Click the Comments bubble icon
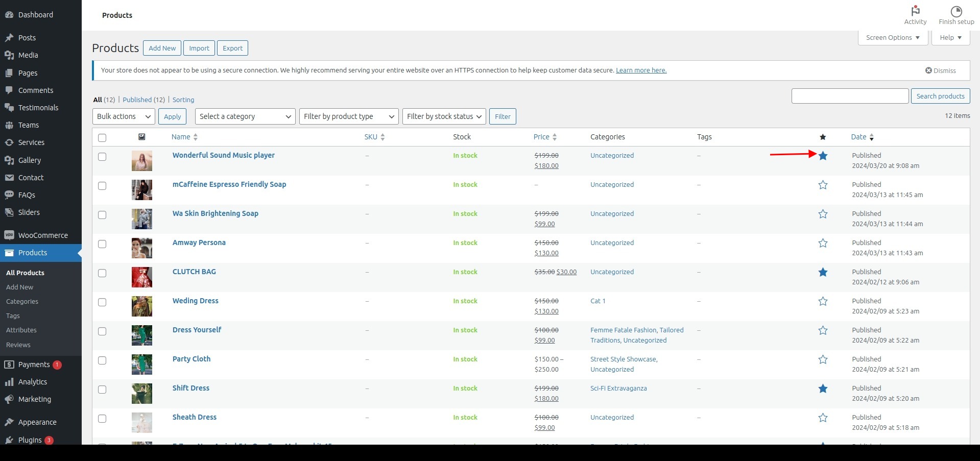Image resolution: width=980 pixels, height=461 pixels. [x=9, y=90]
